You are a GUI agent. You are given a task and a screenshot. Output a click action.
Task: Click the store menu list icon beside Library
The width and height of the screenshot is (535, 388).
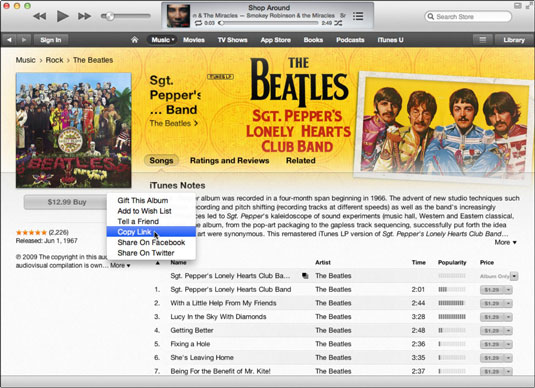tap(482, 40)
